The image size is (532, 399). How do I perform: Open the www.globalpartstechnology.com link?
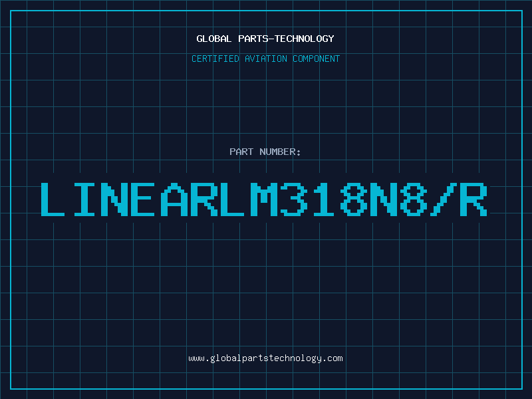tap(265, 358)
